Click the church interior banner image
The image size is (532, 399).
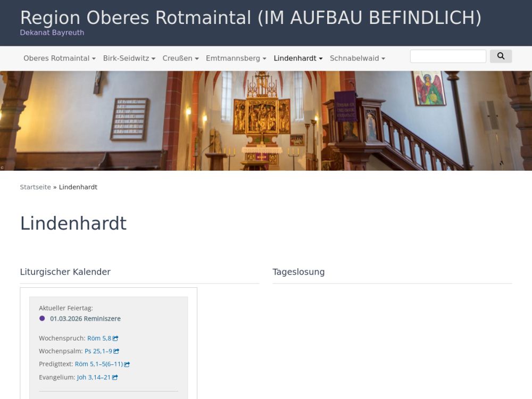click(x=266, y=121)
